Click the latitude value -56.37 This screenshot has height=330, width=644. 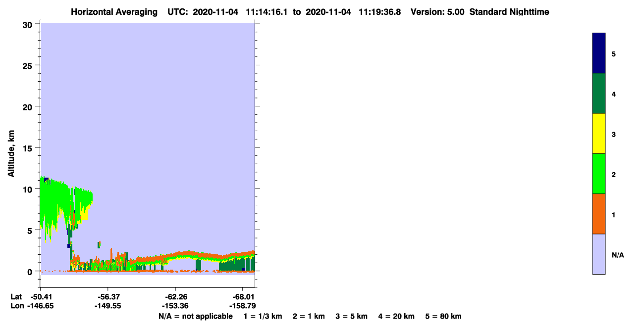click(x=108, y=297)
